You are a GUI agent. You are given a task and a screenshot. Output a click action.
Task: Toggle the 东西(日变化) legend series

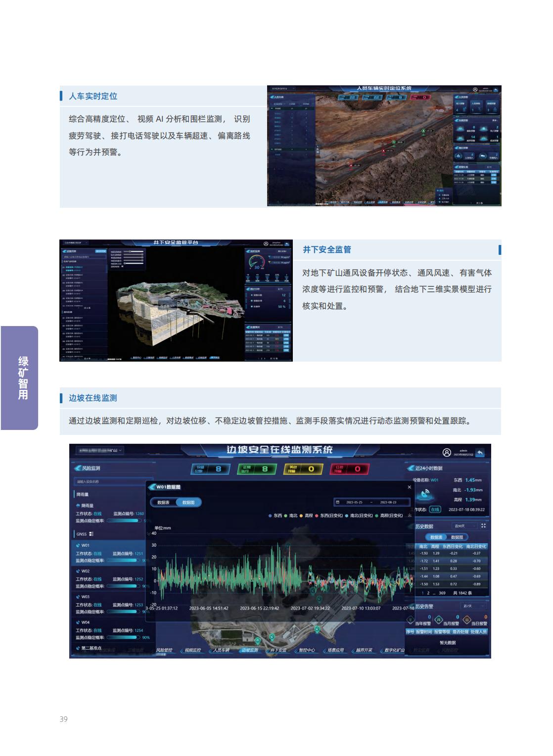click(x=329, y=515)
